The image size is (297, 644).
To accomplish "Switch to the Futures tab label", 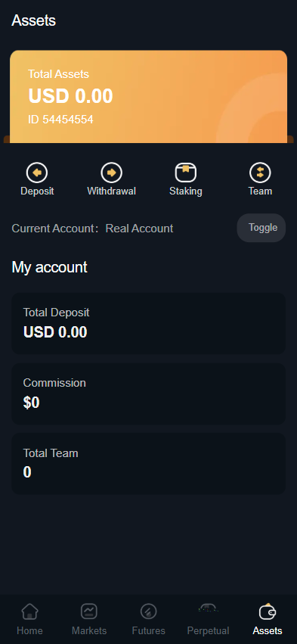I will coord(148,630).
